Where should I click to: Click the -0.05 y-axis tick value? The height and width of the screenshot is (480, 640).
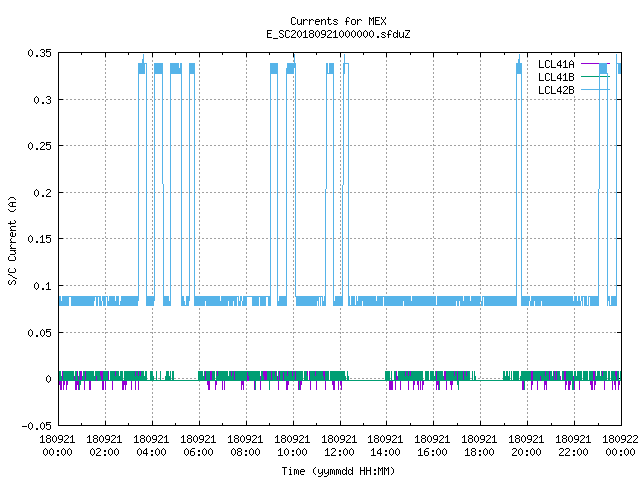tap(37, 426)
